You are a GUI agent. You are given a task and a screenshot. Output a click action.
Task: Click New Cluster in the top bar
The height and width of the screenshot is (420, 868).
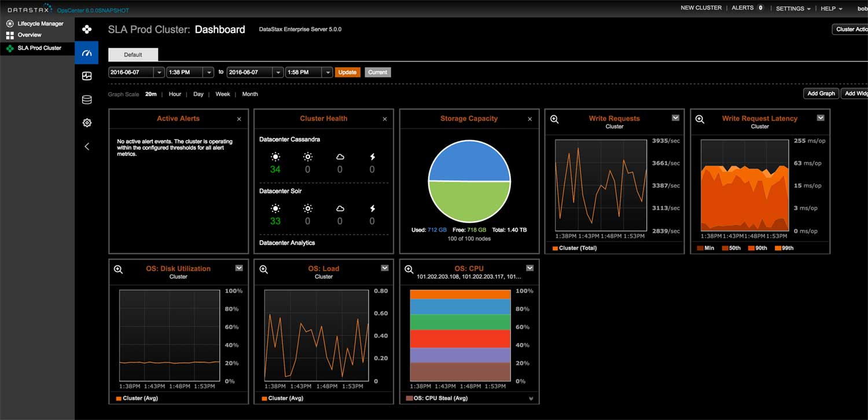tap(701, 8)
